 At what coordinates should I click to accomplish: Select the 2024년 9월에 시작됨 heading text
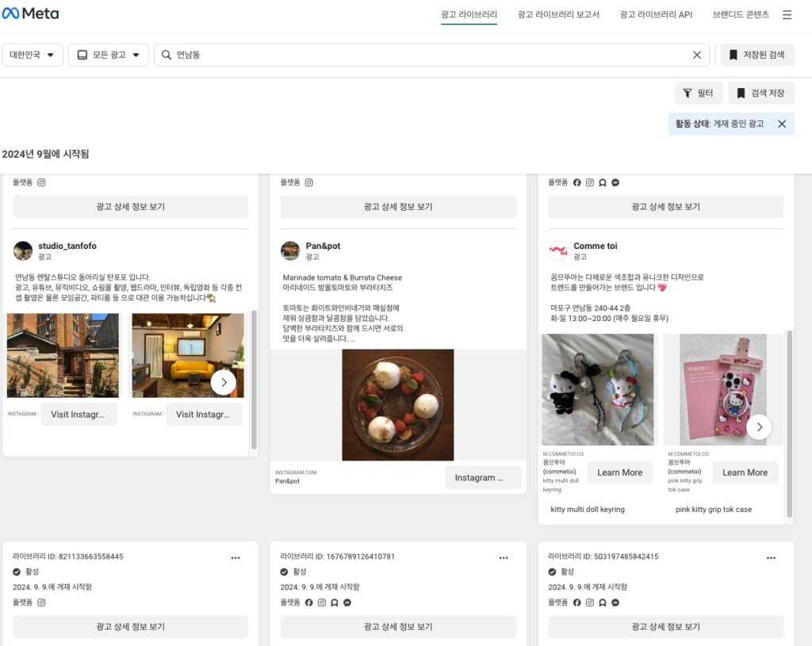pos(45,154)
